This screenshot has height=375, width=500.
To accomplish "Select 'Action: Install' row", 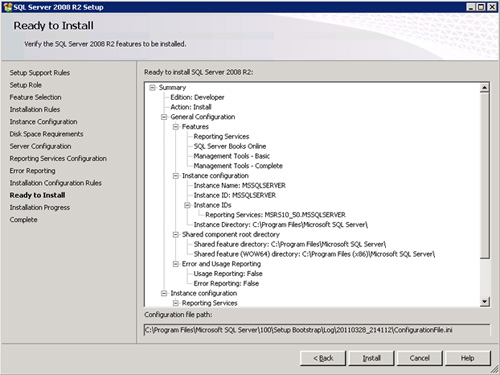I will (191, 107).
